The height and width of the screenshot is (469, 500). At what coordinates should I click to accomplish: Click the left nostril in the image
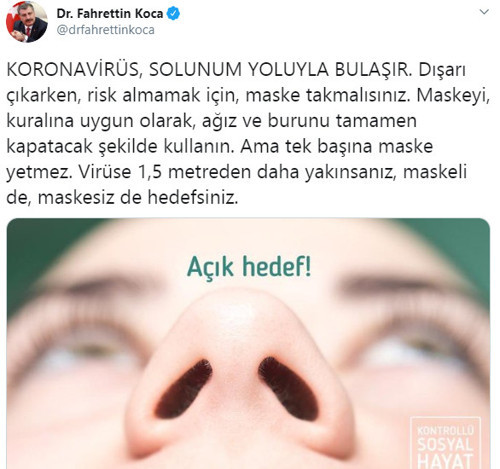pyautogui.click(x=183, y=389)
